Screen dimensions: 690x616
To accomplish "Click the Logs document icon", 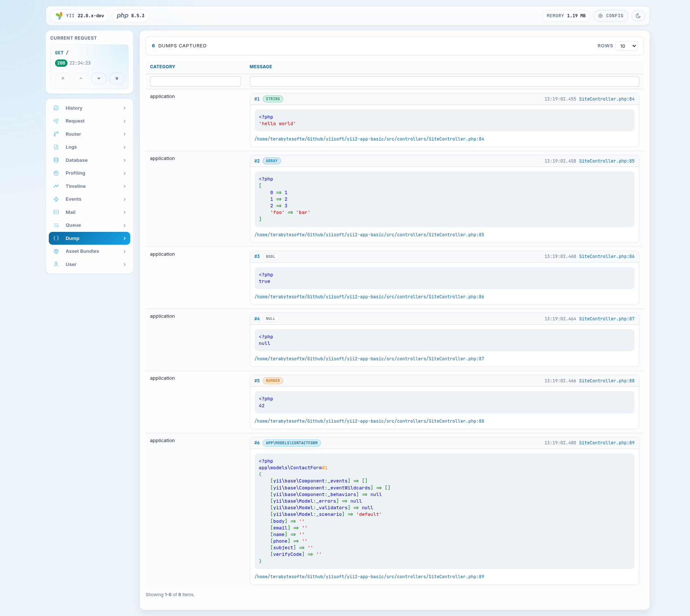I will (x=56, y=147).
